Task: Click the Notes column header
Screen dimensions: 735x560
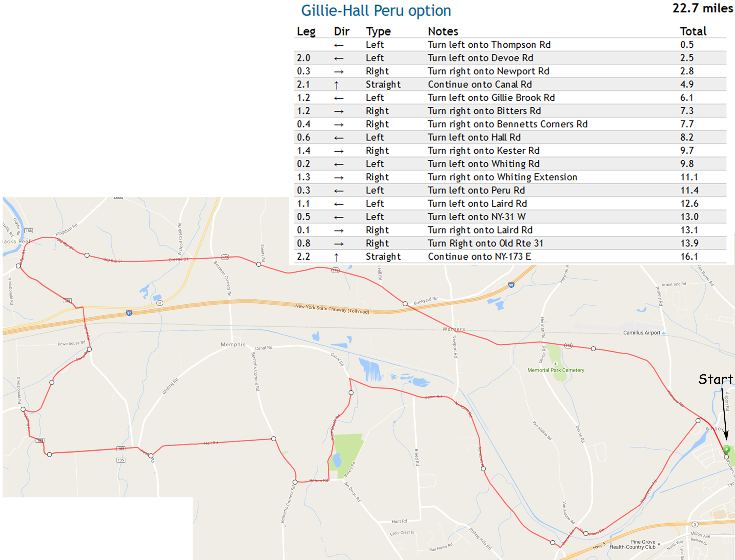Action: [443, 31]
